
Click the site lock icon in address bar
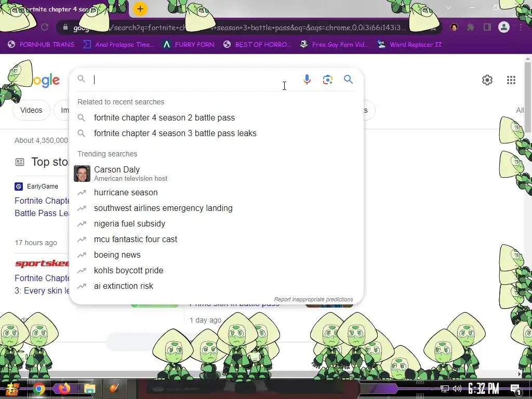point(65,27)
